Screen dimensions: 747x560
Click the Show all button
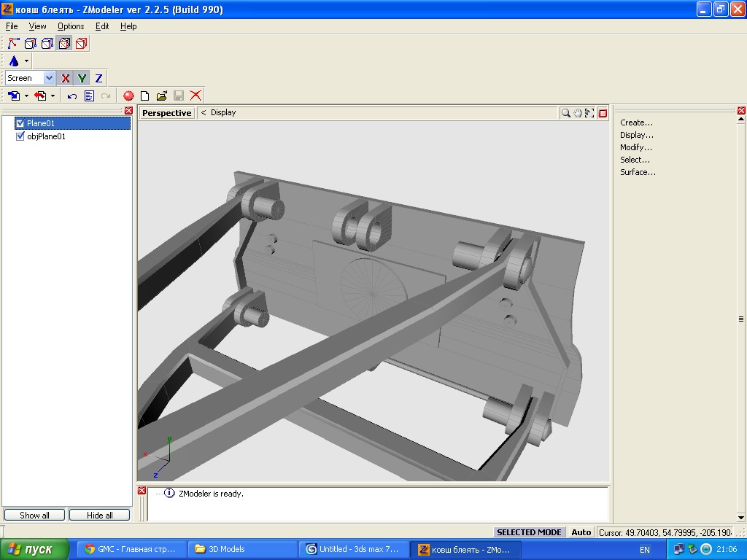[x=34, y=515]
